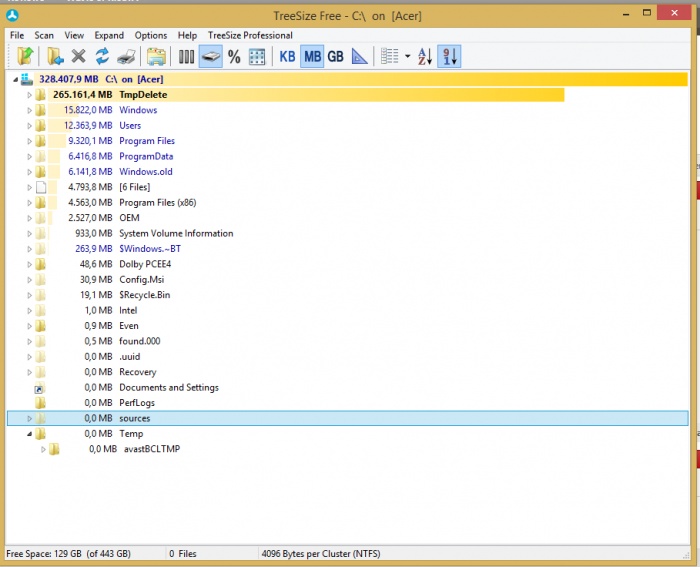
Task: Select the Recovery folder row
Action: point(348,372)
